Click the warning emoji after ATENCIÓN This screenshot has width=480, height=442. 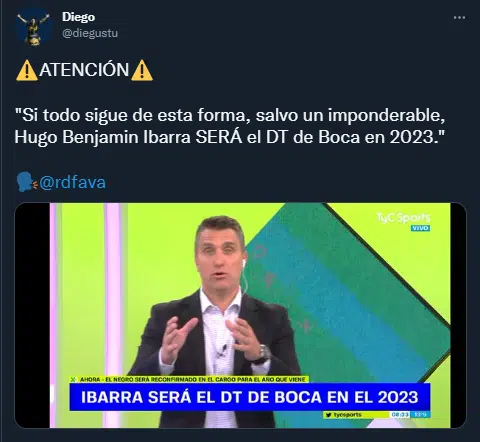tap(142, 70)
